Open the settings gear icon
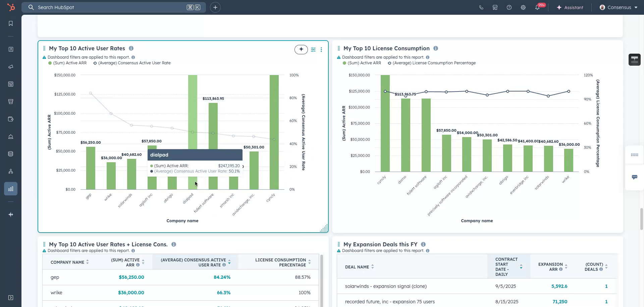 tap(523, 7)
